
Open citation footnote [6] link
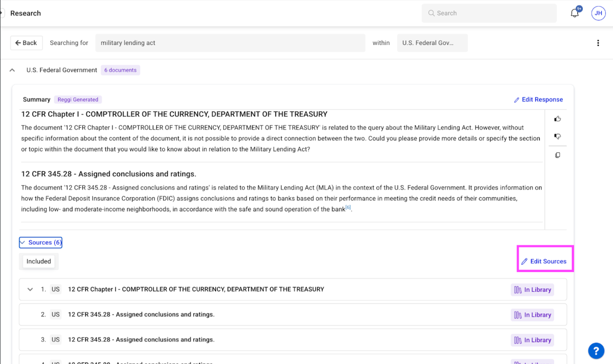[x=348, y=207]
